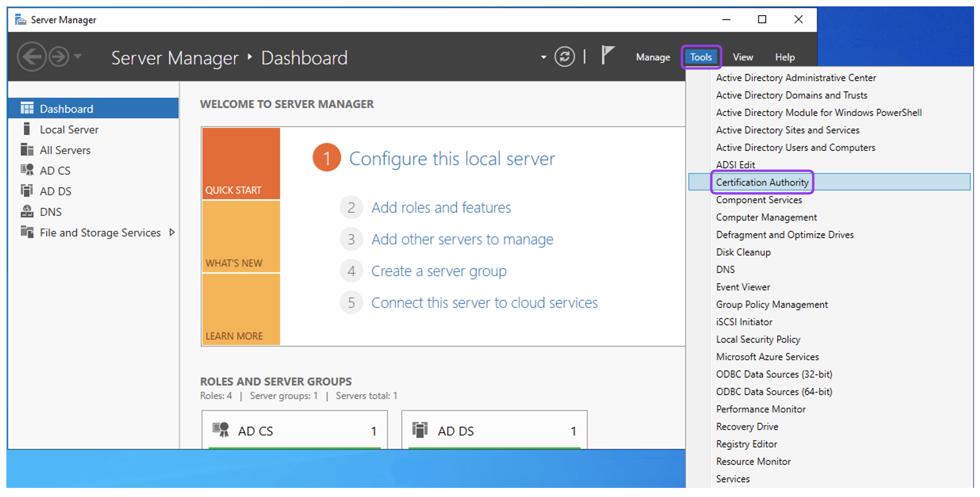Screen dimensions: 980x497
Task: Click the AD CS icon in sidebar
Action: click(x=27, y=170)
